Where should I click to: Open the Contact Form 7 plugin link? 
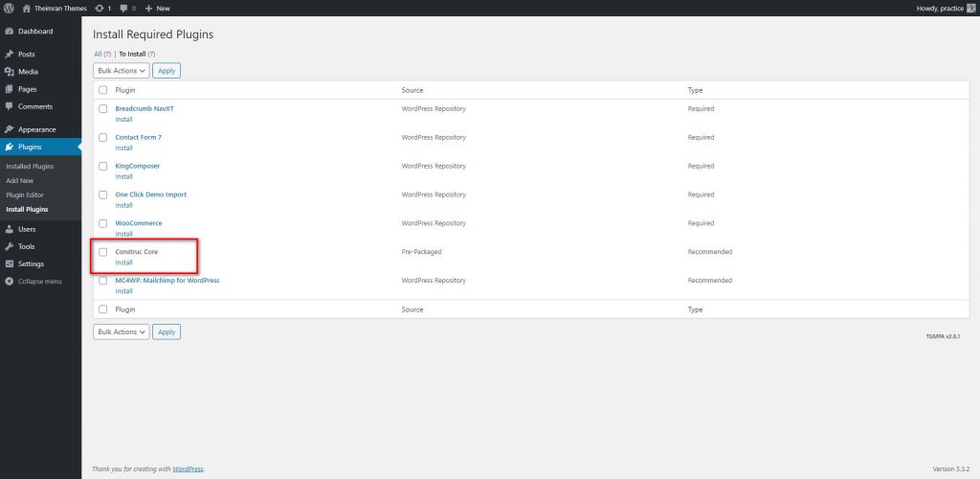coord(138,138)
